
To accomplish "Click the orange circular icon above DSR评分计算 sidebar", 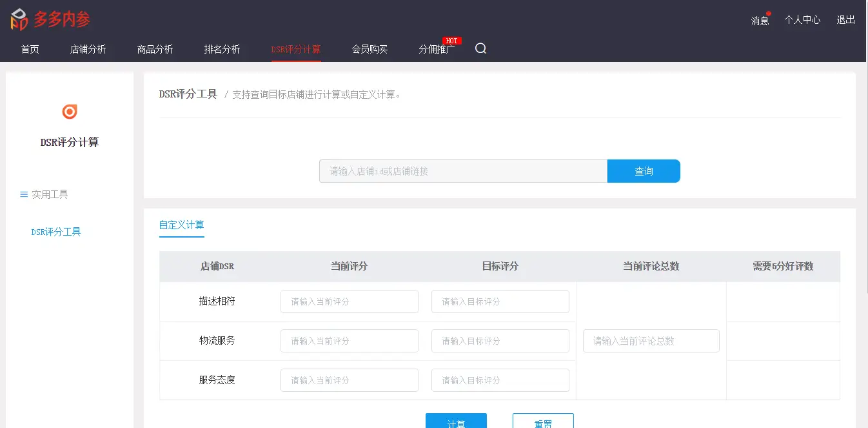I will click(68, 111).
